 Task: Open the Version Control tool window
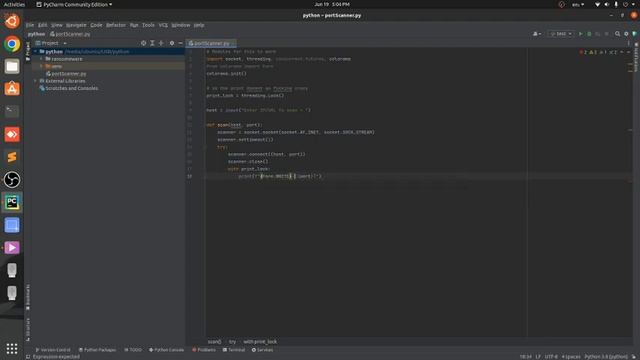(53, 350)
